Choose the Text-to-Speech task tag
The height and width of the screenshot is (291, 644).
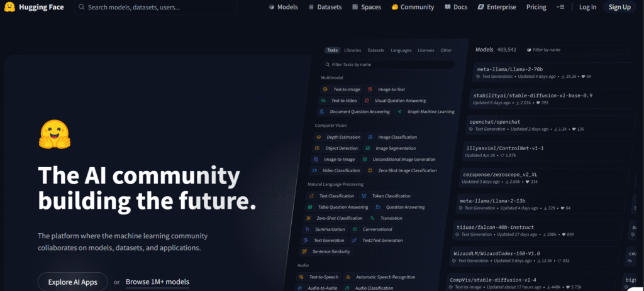(318, 277)
